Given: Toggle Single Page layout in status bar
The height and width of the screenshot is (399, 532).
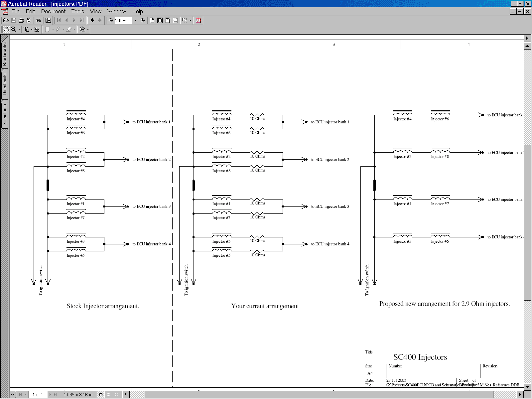Looking at the screenshot, I should point(101,395).
